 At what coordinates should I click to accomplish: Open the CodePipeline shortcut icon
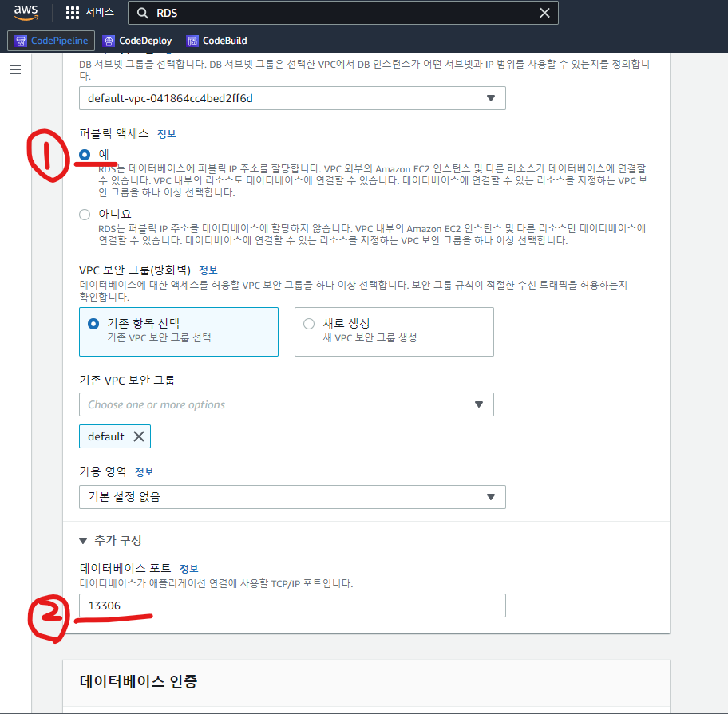21,41
